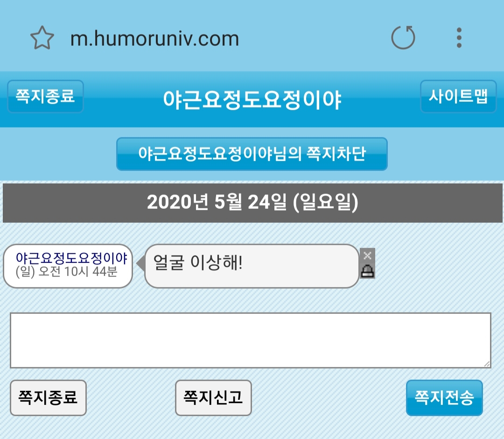Grab the text area resize handle
The height and width of the screenshot is (439, 504).
click(x=487, y=364)
